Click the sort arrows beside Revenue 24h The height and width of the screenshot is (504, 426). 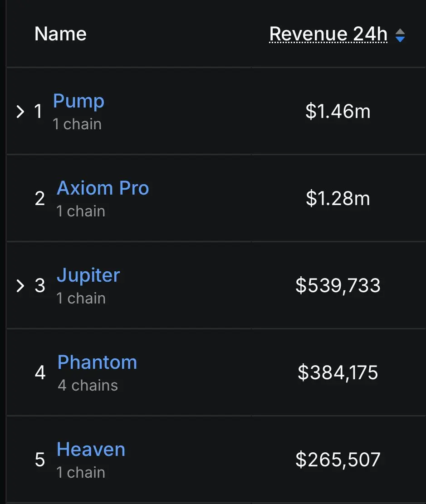click(400, 35)
